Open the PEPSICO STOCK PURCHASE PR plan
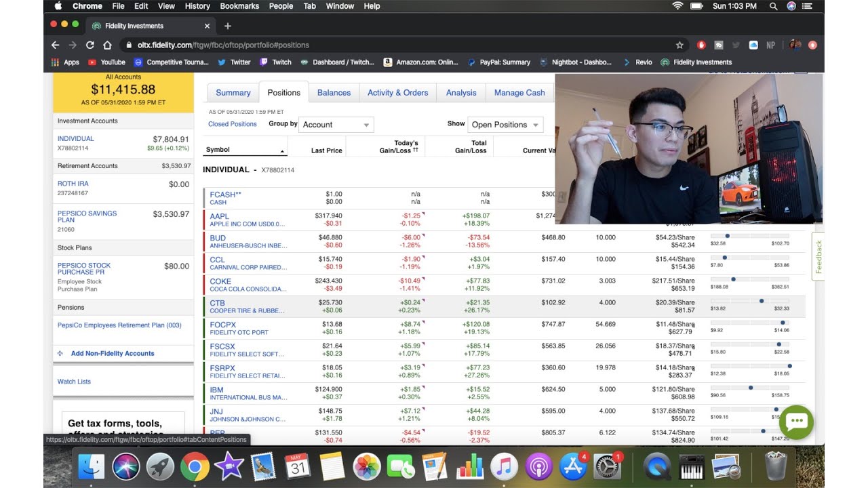 point(84,268)
